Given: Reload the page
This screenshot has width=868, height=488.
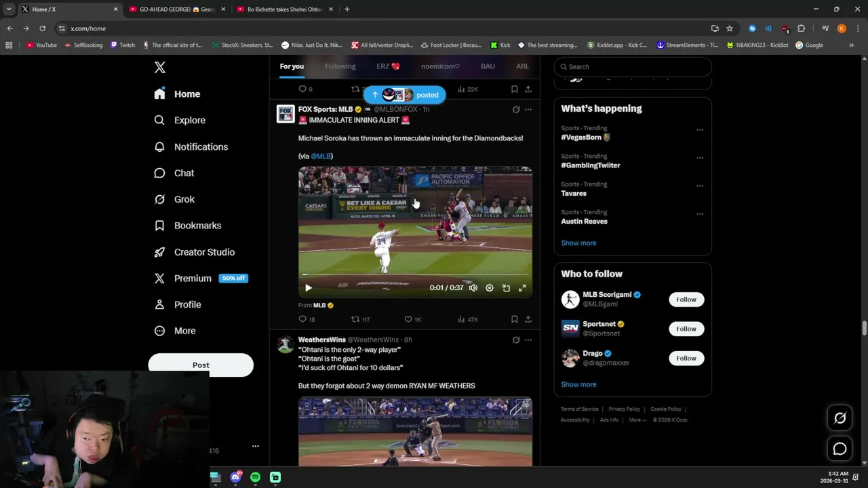Looking at the screenshot, I should 42,28.
